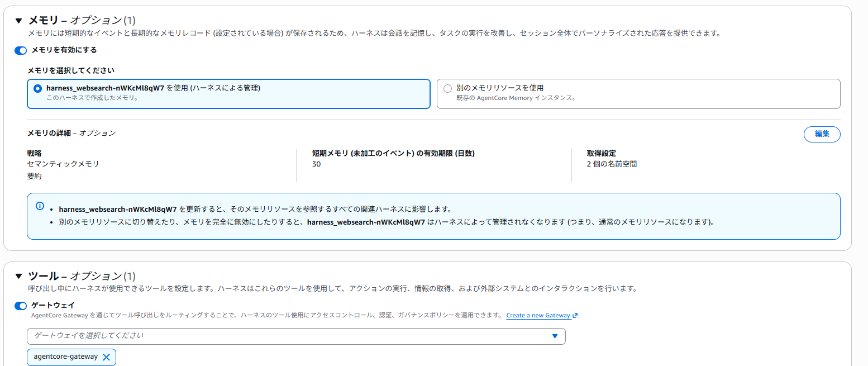The width and height of the screenshot is (868, 366).
Task: Click 既存の AgentCore Memory インスタンス description
Action: click(516, 98)
